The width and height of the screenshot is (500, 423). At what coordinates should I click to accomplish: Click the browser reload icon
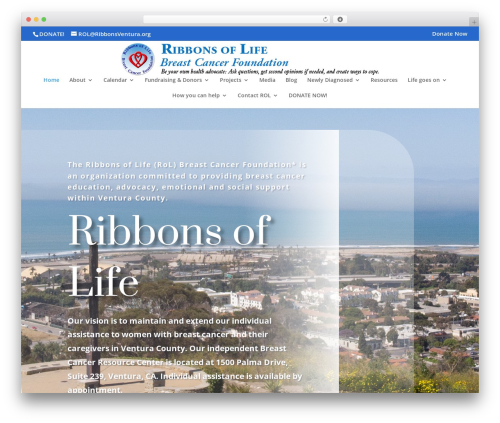click(325, 19)
